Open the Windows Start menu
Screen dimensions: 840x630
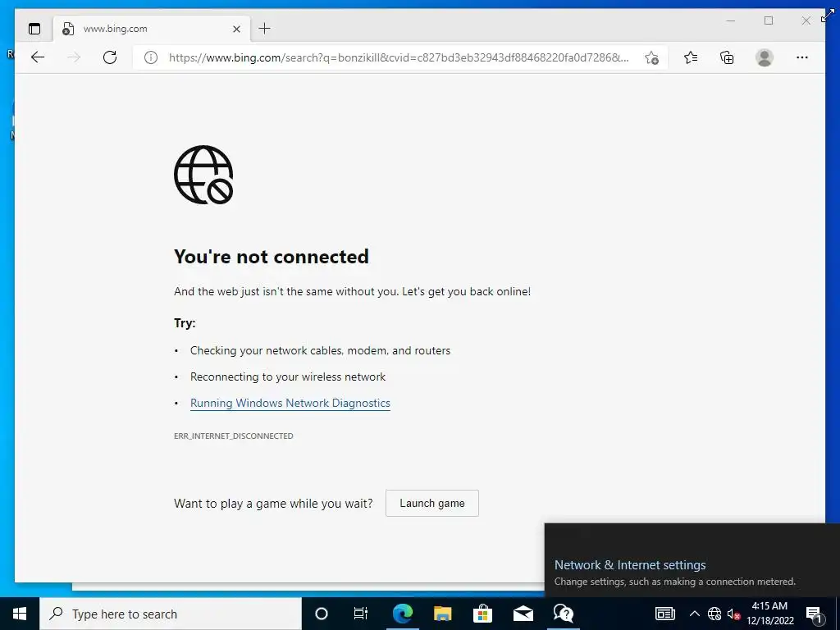coord(20,614)
